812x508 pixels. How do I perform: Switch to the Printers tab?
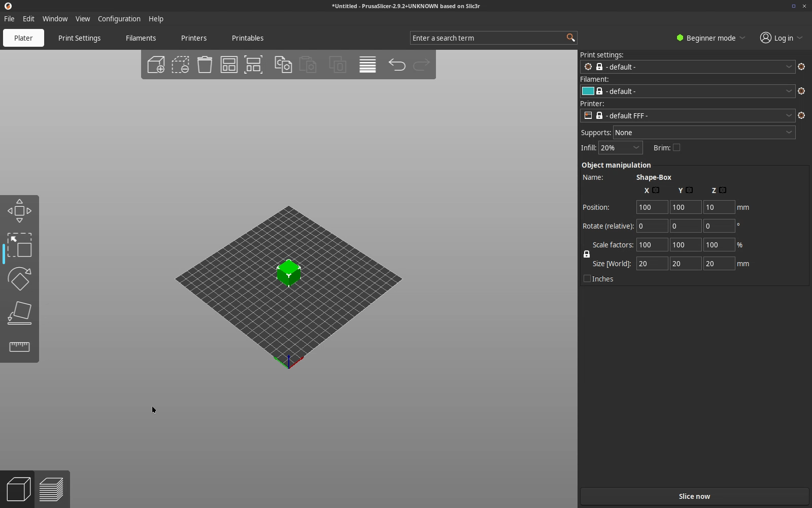(194, 38)
